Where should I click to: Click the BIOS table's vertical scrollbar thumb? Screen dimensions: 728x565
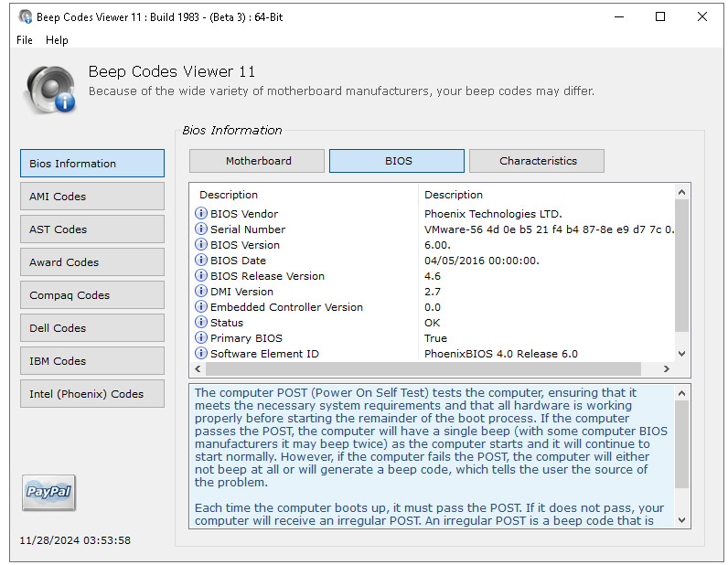681,265
